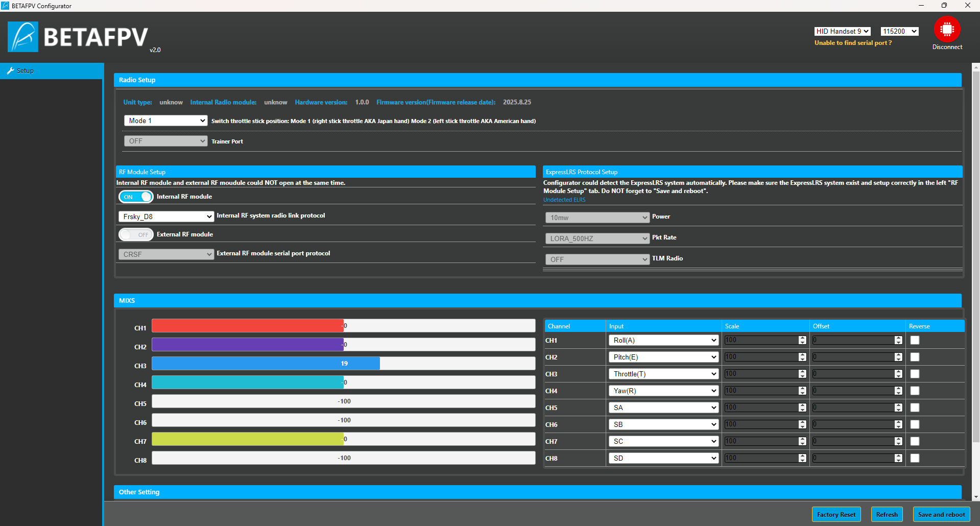The width and height of the screenshot is (980, 526).
Task: Click the yellow-green CH7 mix bar
Action: tap(248, 439)
